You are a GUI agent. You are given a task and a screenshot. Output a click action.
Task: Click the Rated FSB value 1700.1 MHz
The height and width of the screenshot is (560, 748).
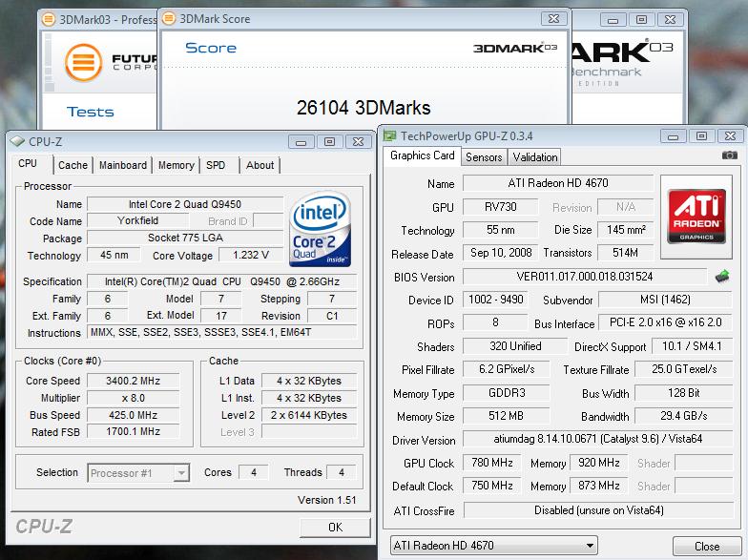tap(134, 431)
